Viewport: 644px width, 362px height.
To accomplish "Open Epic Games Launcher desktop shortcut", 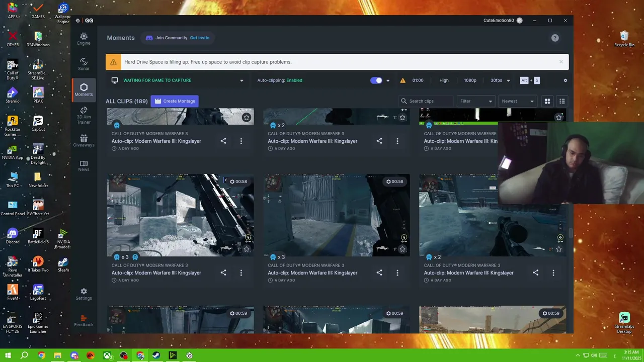I will [38, 323].
